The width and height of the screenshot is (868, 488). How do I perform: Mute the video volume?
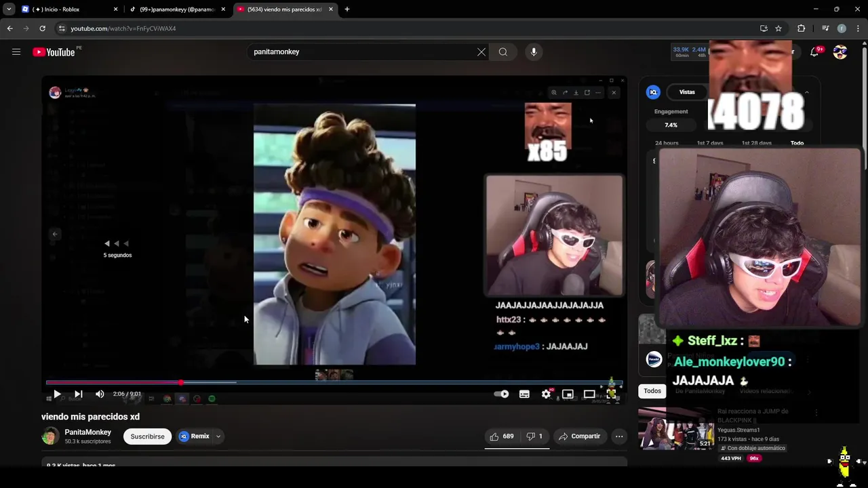pos(100,394)
